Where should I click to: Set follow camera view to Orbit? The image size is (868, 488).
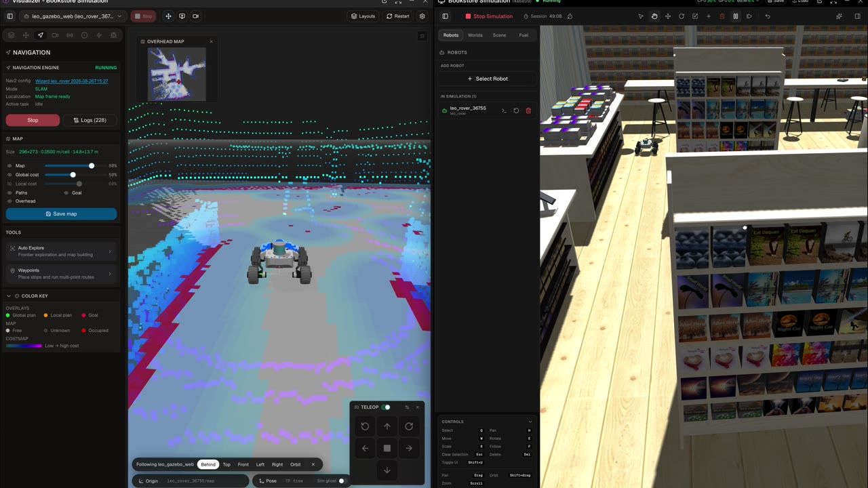(296, 464)
